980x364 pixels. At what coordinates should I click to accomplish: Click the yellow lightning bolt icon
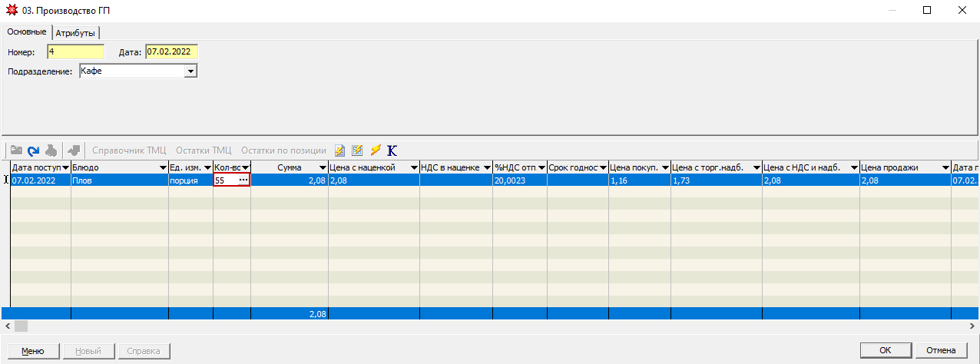click(376, 151)
